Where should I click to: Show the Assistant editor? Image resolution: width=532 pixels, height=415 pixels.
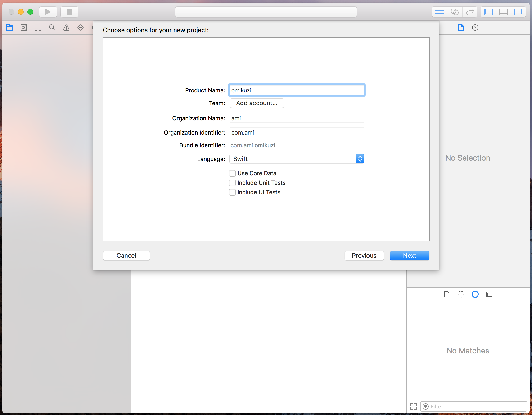click(455, 12)
